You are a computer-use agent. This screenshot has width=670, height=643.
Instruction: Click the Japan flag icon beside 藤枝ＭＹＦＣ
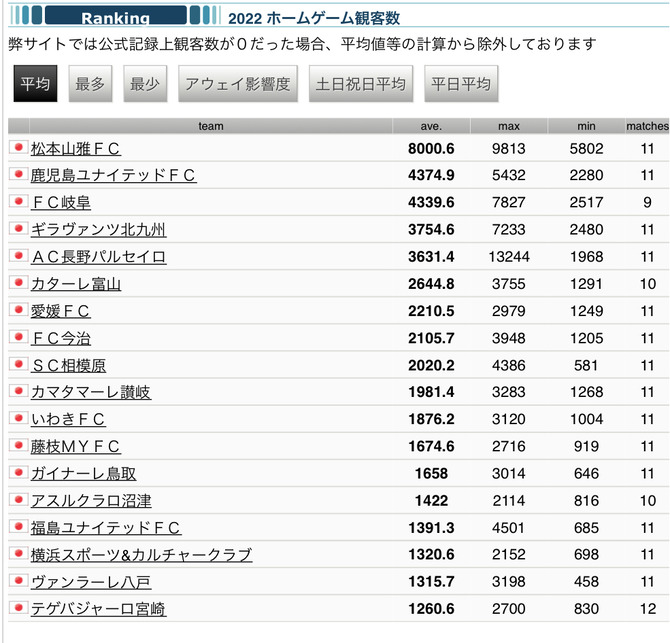coord(18,445)
